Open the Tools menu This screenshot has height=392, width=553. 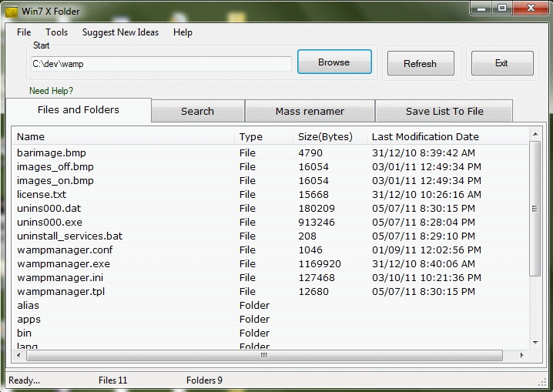(56, 32)
